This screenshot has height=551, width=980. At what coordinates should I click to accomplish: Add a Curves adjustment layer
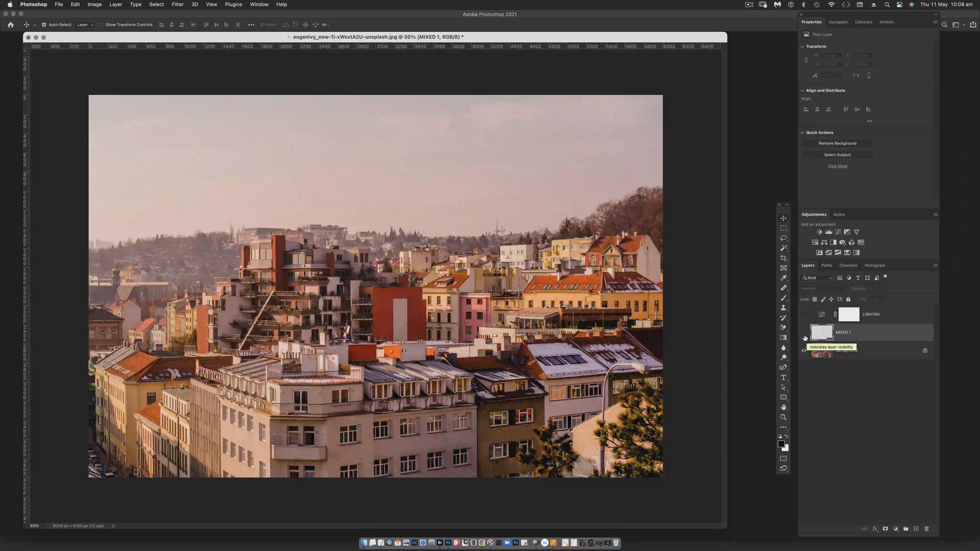pos(838,232)
